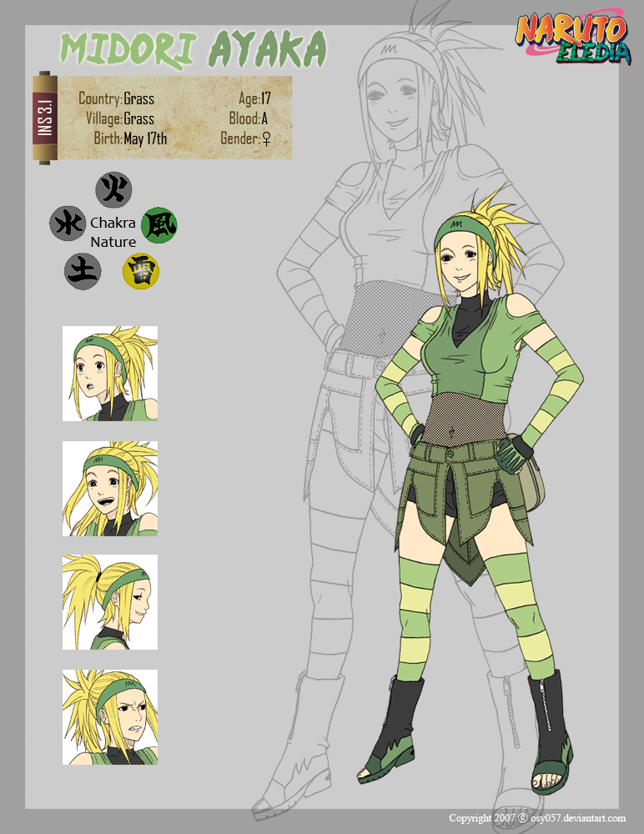Click the water chakra nature kanji icon
This screenshot has width=644, height=834.
(x=68, y=224)
